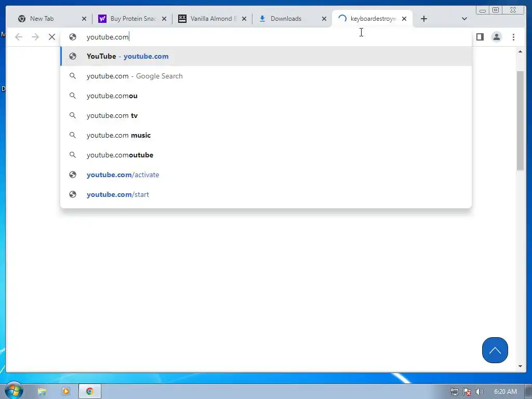
Task: Close the New Tab tab
Action: (84, 19)
